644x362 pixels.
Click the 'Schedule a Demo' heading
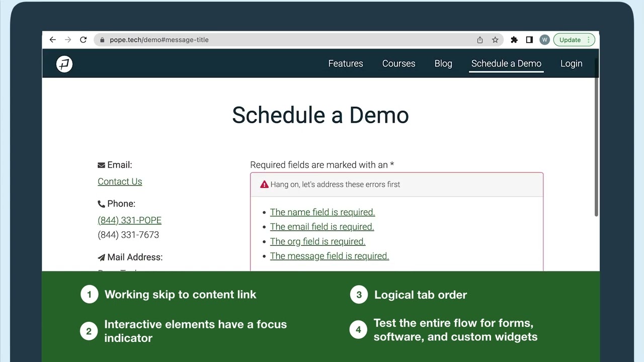320,115
